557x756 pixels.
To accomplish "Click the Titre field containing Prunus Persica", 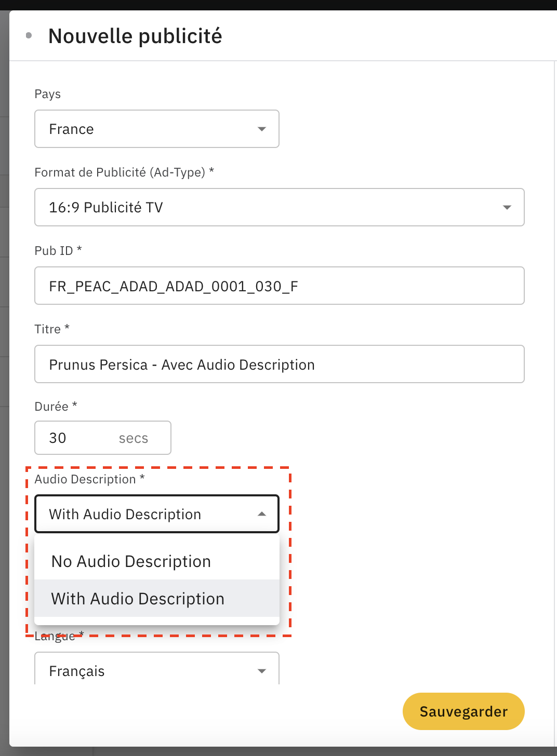I will pyautogui.click(x=279, y=364).
